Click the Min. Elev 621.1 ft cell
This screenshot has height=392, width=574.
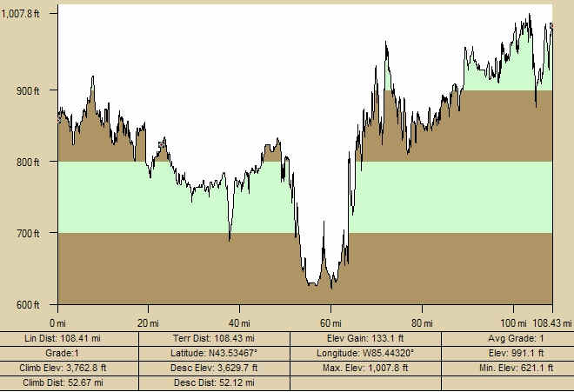507,368
